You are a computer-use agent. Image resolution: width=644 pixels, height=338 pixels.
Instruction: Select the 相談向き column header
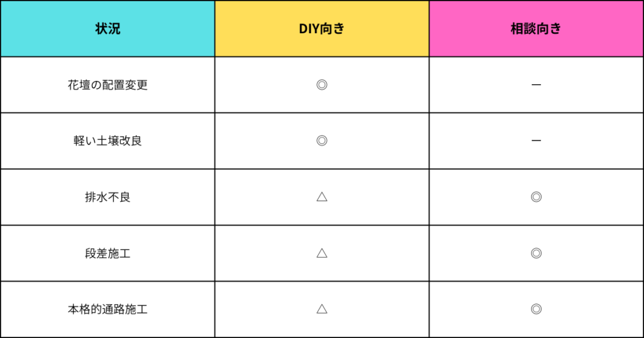point(536,29)
